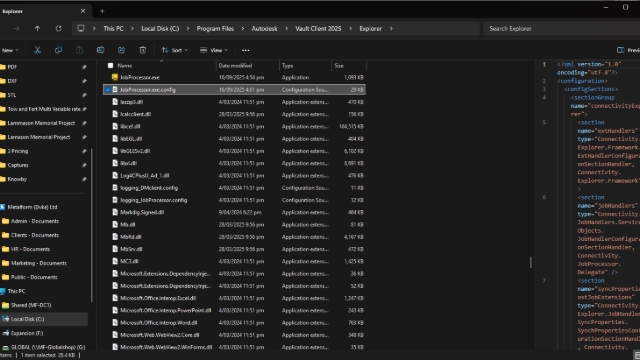Expand chevron after Explorer breadcrumb
This screenshot has width=640, height=360.
[391, 29]
